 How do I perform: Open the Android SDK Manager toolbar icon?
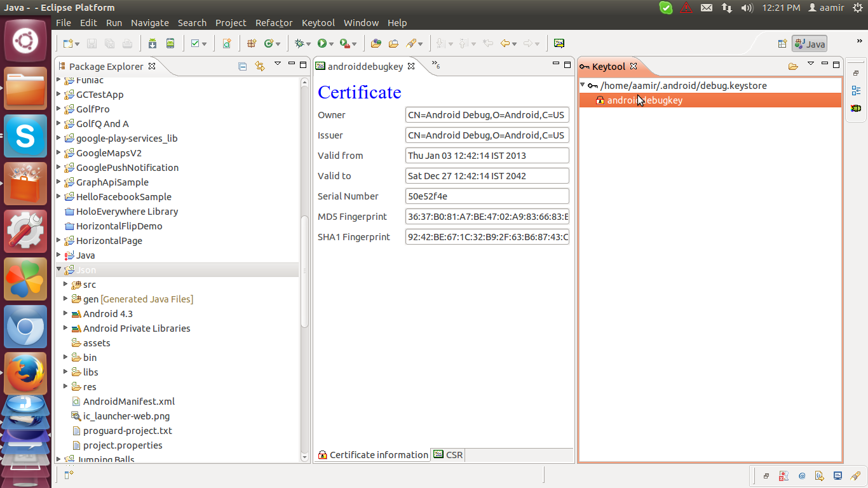tap(153, 43)
